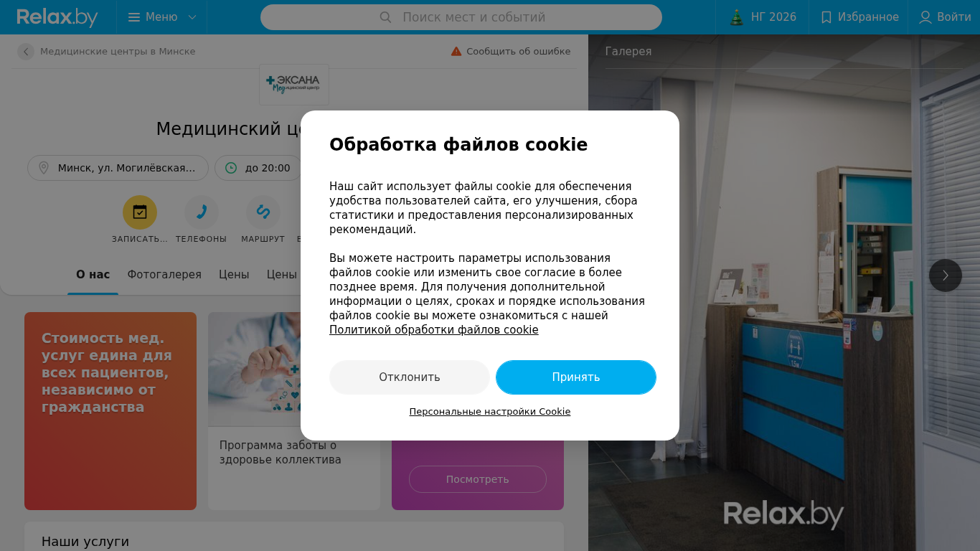Advance gallery with the next arrow
Image resolution: width=980 pixels, height=551 pixels.
click(946, 275)
